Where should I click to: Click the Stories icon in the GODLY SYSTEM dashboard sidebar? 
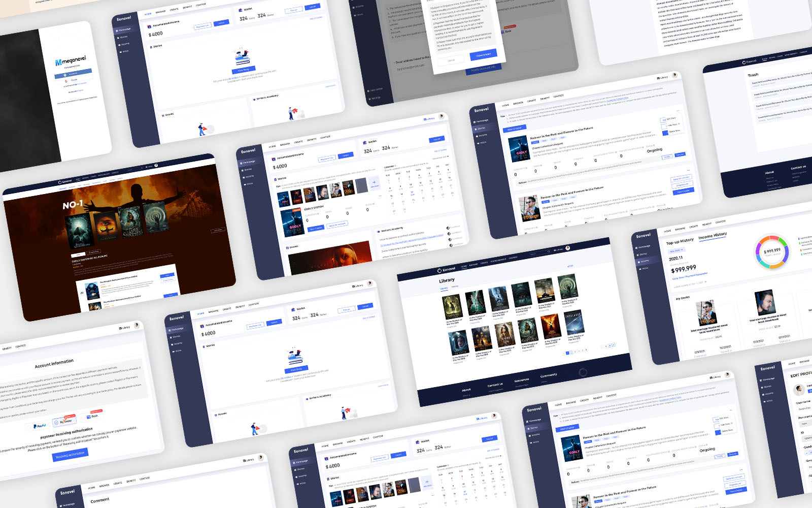(243, 170)
